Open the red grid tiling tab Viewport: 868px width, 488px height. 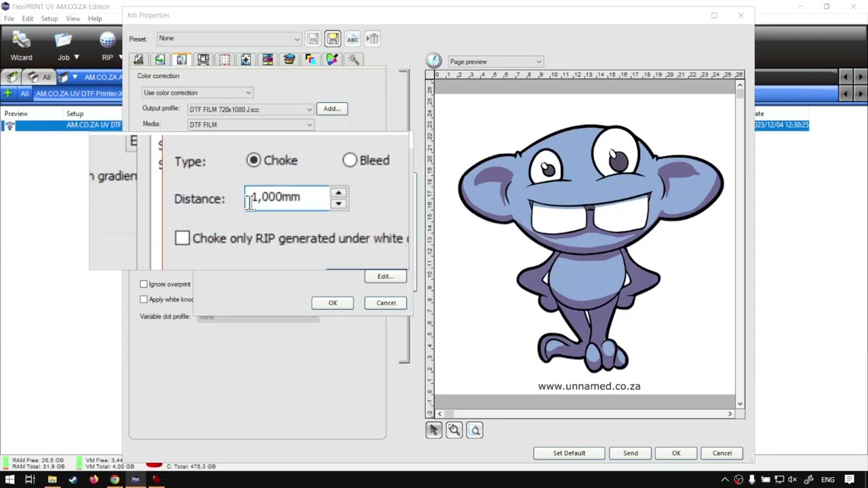click(x=224, y=60)
